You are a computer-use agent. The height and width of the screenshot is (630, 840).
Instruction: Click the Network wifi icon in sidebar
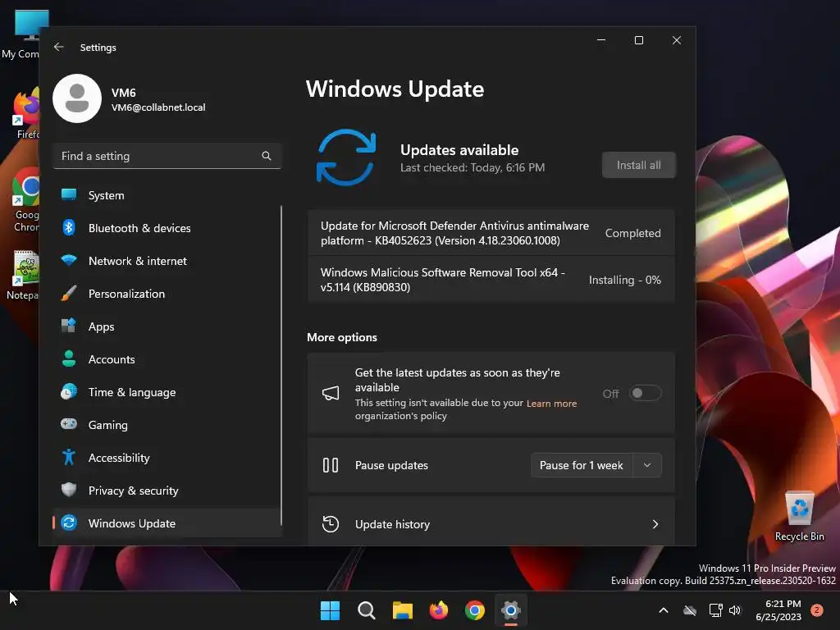click(69, 261)
